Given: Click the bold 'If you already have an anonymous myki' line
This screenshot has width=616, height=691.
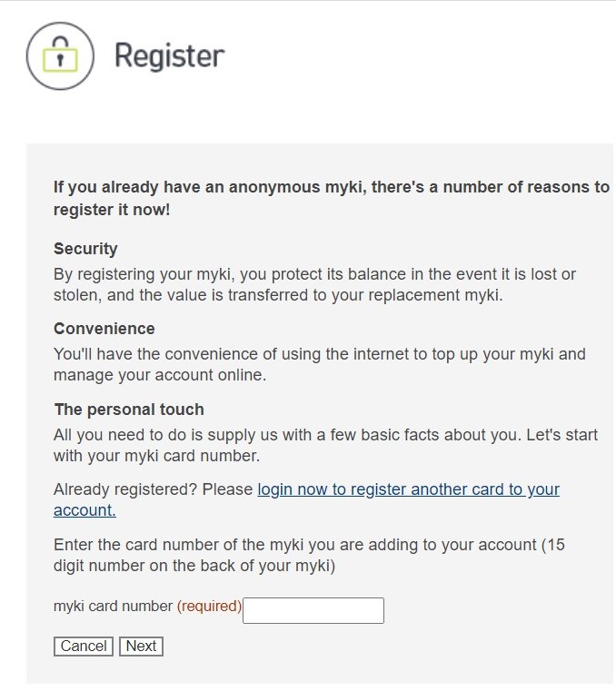Looking at the screenshot, I should tap(332, 187).
